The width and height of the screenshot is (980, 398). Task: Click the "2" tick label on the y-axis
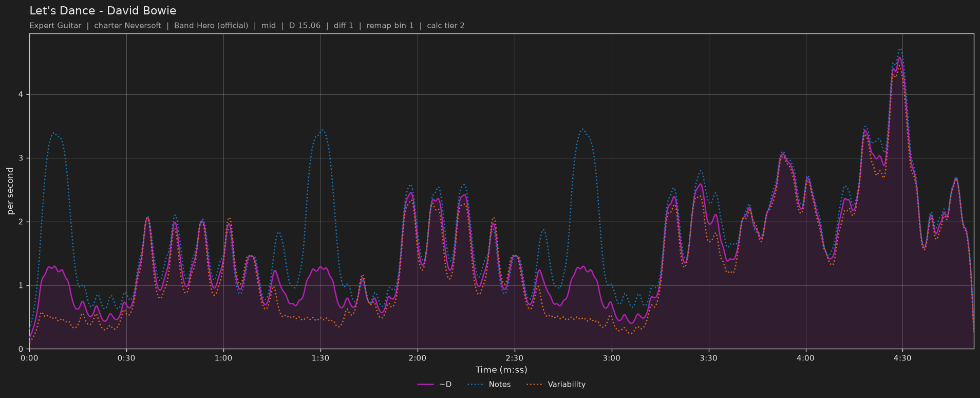[22, 222]
